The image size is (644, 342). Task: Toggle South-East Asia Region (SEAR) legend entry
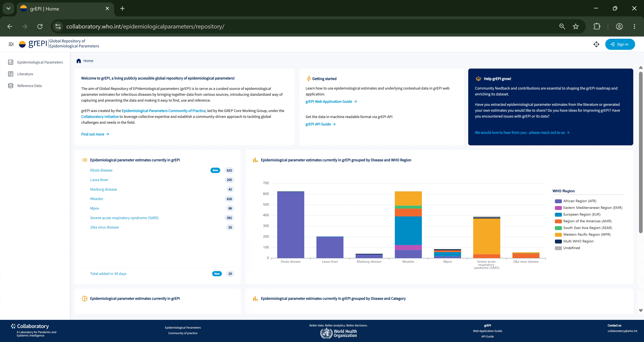point(583,228)
